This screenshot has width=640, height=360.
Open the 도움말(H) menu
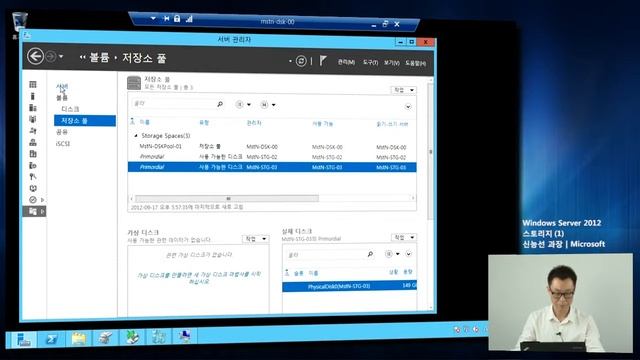pos(416,63)
